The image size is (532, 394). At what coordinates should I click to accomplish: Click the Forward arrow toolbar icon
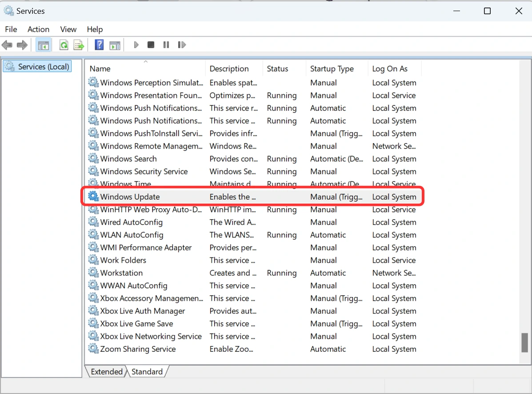coord(22,45)
